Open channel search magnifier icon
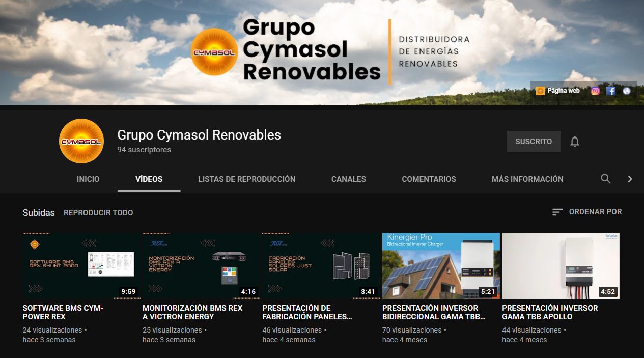Viewport: 644px width, 358px height. pos(605,179)
